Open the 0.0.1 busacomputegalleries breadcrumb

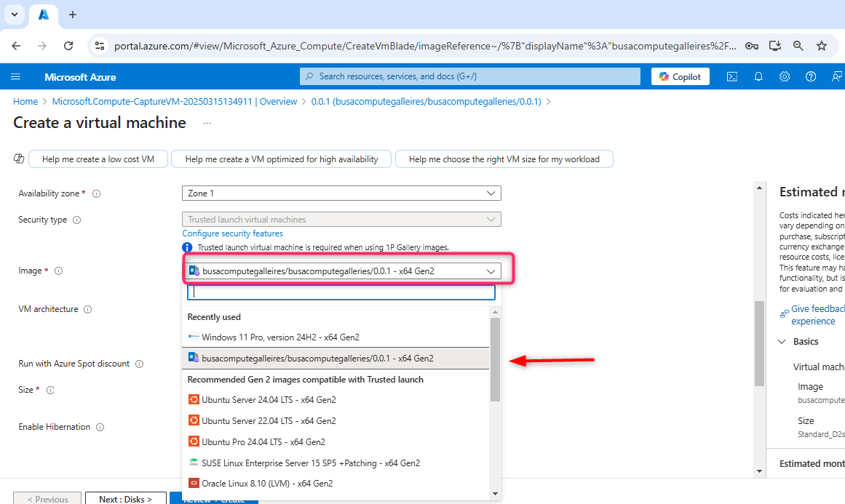pyautogui.click(x=427, y=101)
